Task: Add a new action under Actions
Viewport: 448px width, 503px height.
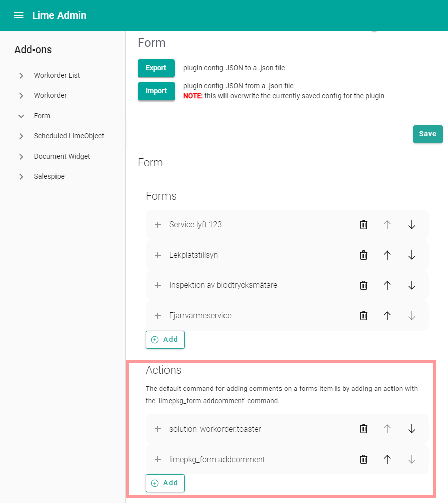Action: [x=165, y=483]
